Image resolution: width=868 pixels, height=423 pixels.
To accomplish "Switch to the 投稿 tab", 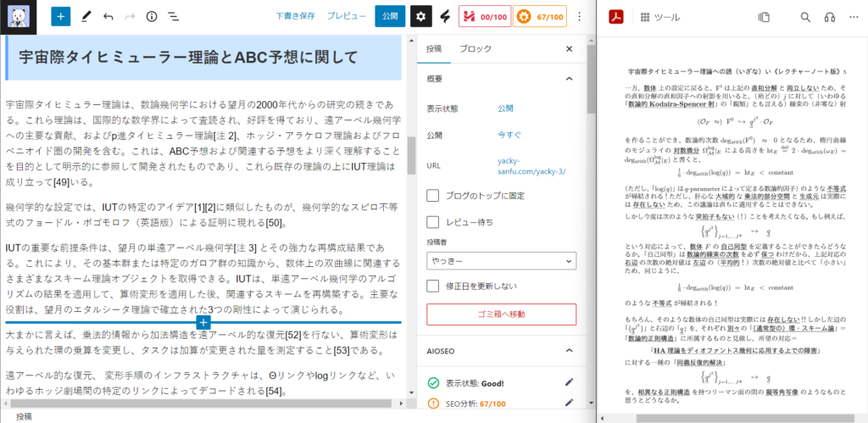I will [434, 48].
